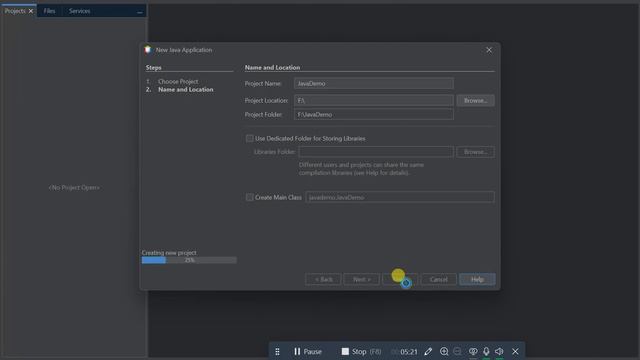Cancel the new project wizard
Viewport: 640px width, 360px height.
point(439,279)
